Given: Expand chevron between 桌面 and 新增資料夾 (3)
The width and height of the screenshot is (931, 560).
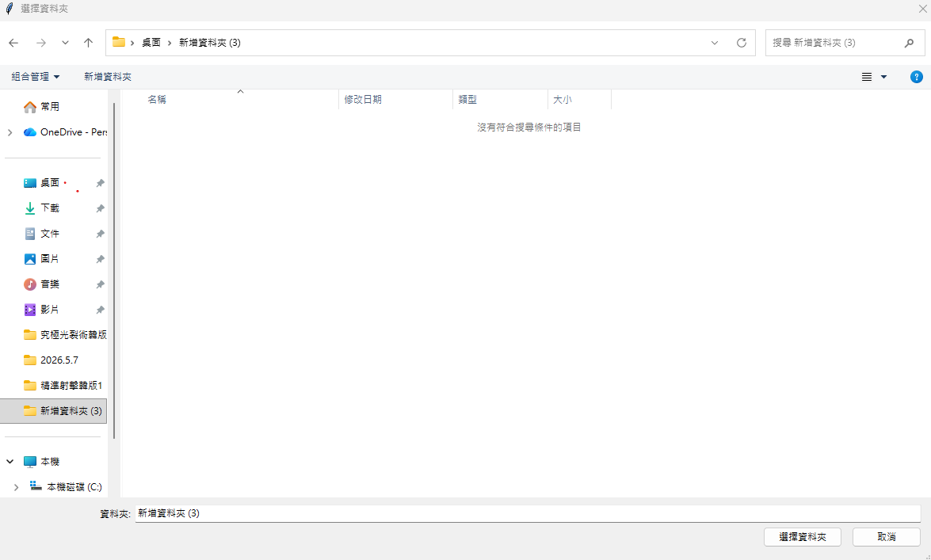Looking at the screenshot, I should click(x=170, y=43).
